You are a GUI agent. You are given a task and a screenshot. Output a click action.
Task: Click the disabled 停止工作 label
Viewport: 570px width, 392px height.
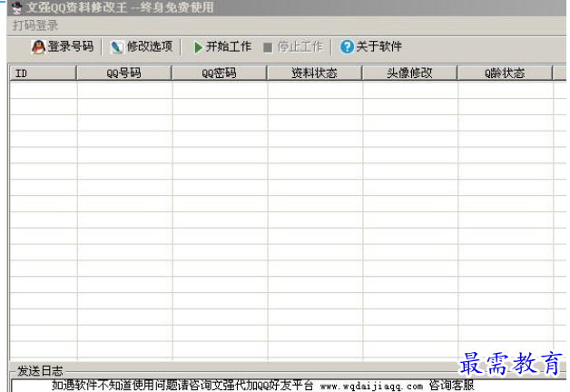tap(300, 46)
